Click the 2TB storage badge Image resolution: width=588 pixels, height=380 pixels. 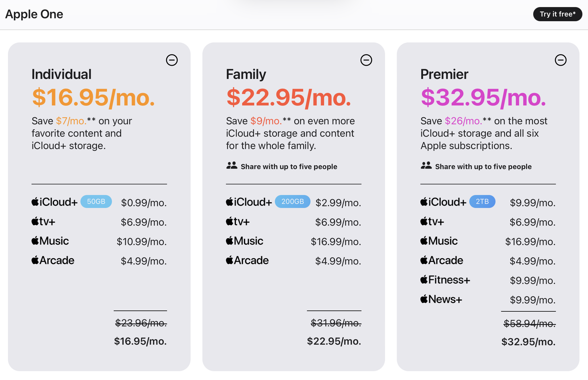482,201
